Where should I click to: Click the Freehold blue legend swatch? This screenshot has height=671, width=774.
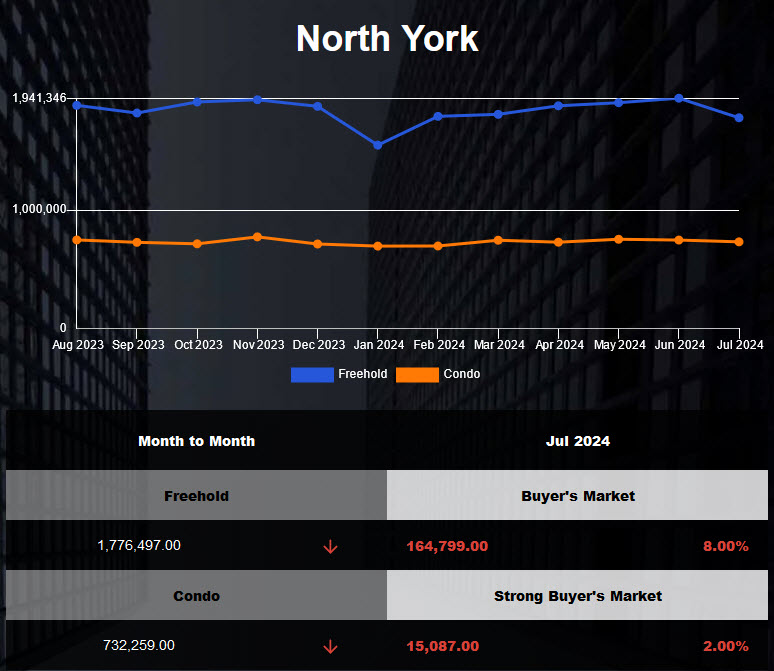[311, 374]
